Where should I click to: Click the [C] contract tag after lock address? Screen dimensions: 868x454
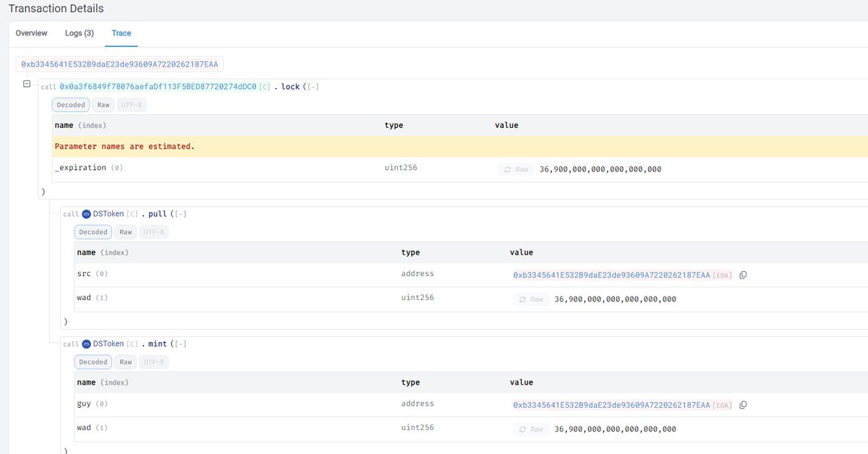tap(265, 87)
